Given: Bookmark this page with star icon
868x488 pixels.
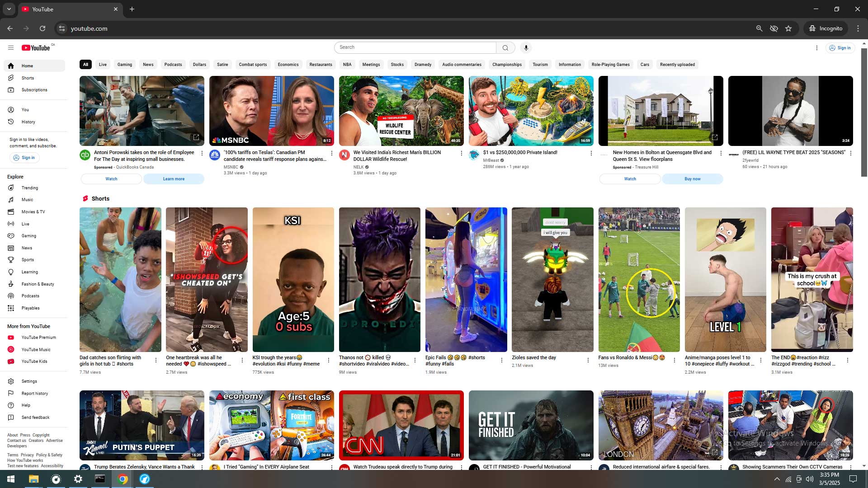Looking at the screenshot, I should pyautogui.click(x=788, y=28).
